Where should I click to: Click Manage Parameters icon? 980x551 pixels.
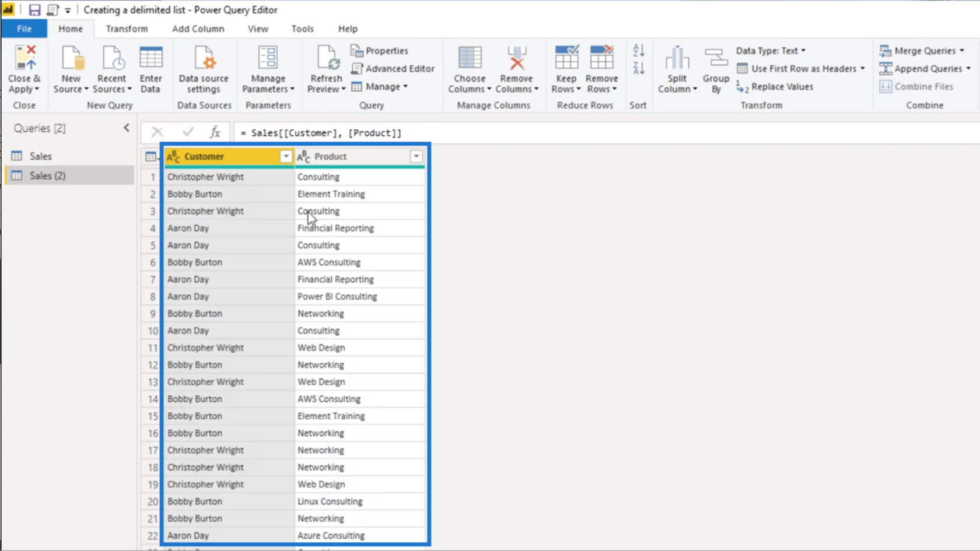(x=268, y=58)
